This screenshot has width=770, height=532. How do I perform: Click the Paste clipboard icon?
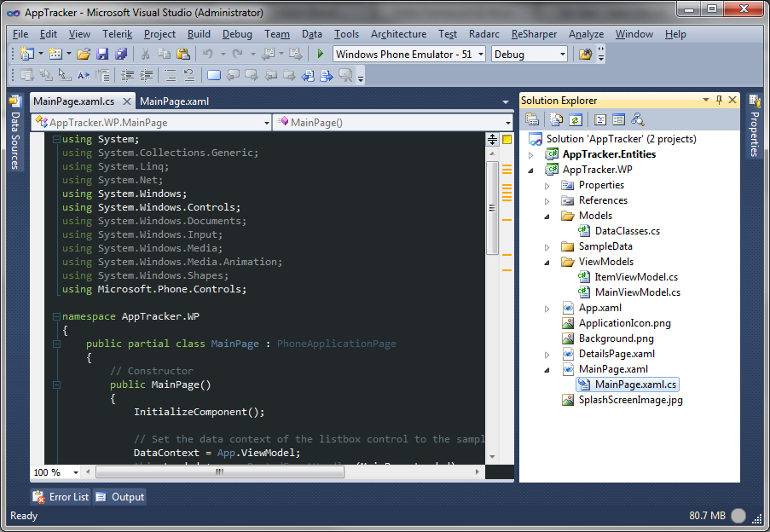coord(182,54)
